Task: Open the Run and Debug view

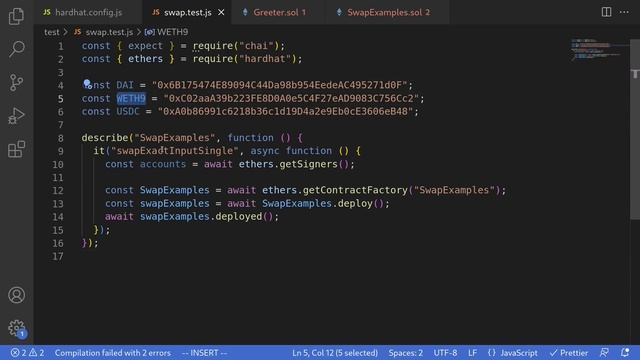Action: point(16,116)
